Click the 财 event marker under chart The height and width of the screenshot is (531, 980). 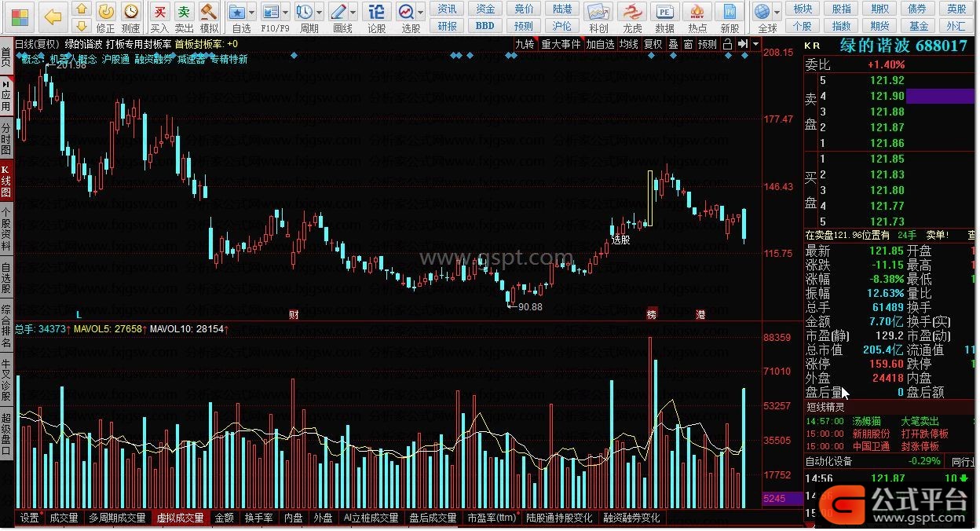[294, 314]
